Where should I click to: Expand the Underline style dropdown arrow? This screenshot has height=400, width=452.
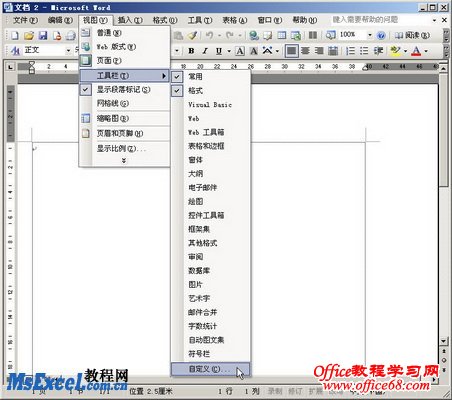coord(229,51)
